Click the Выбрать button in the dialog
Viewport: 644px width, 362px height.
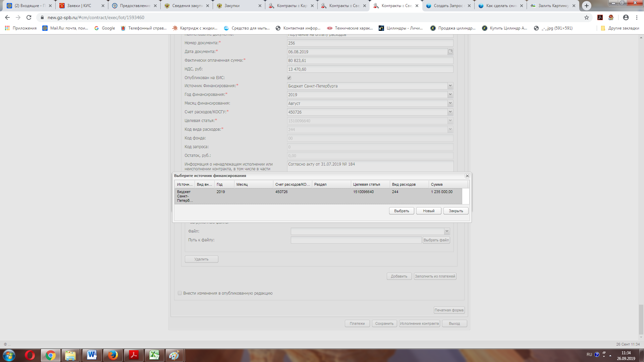401,211
